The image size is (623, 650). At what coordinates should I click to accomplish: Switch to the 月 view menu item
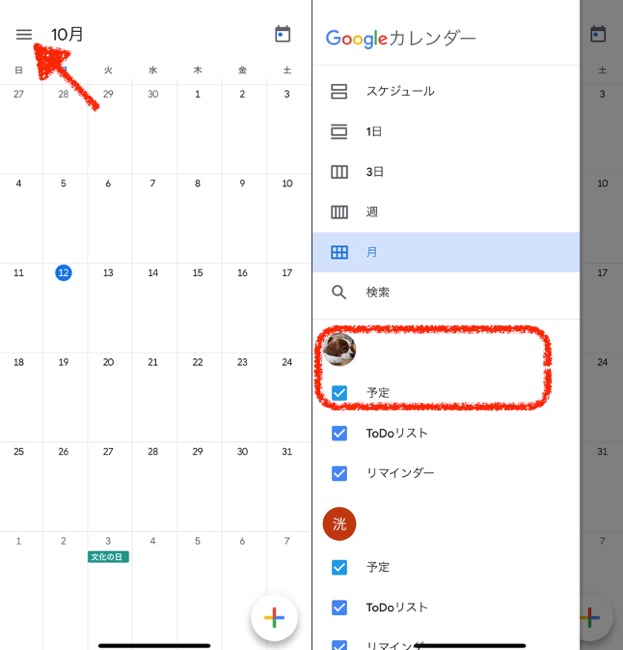click(x=445, y=252)
